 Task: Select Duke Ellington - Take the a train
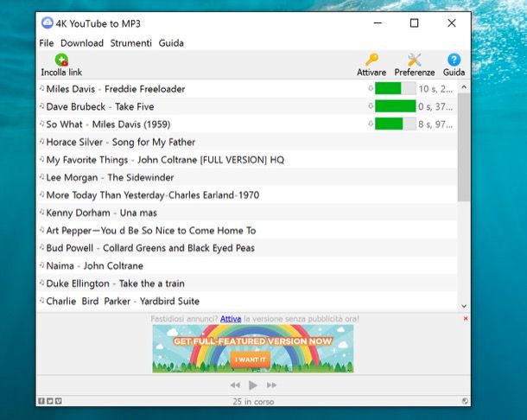247,283
